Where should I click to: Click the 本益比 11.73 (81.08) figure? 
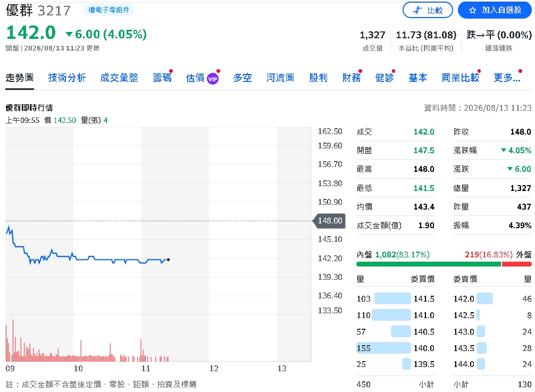(426, 35)
